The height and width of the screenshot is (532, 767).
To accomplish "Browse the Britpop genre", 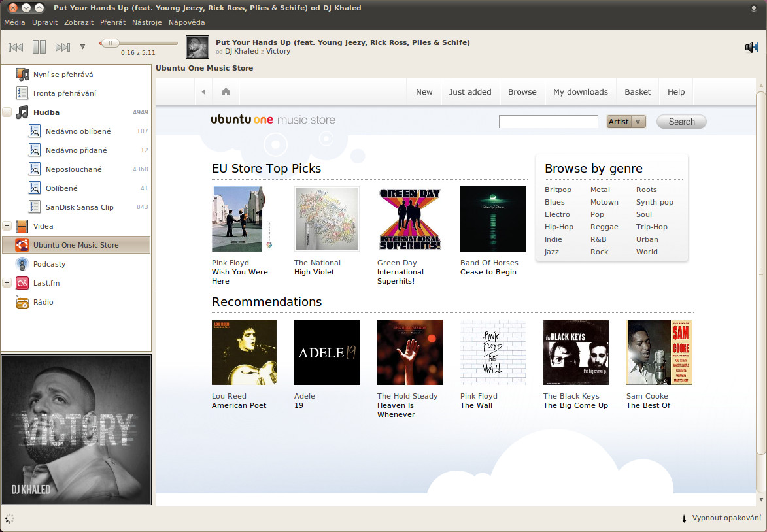I will point(558,190).
